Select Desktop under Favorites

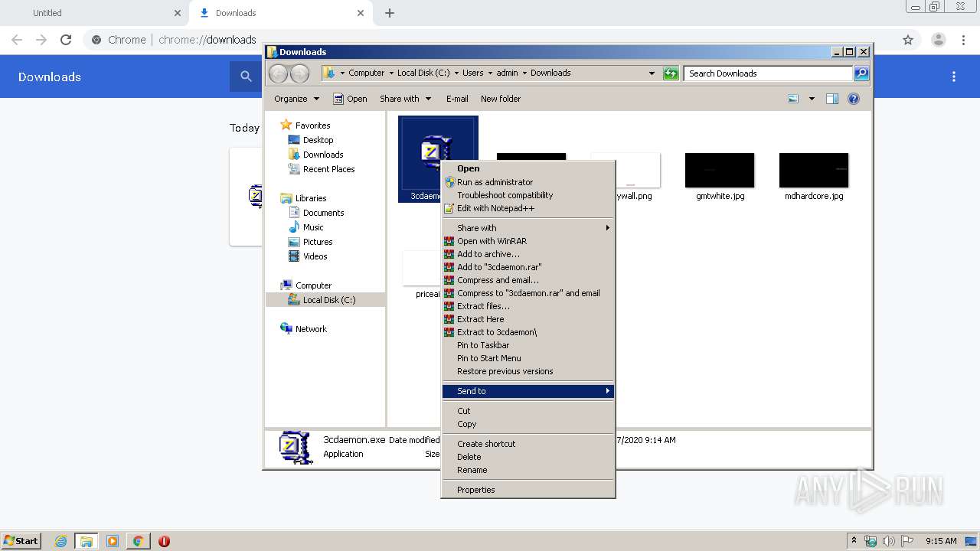(311, 140)
